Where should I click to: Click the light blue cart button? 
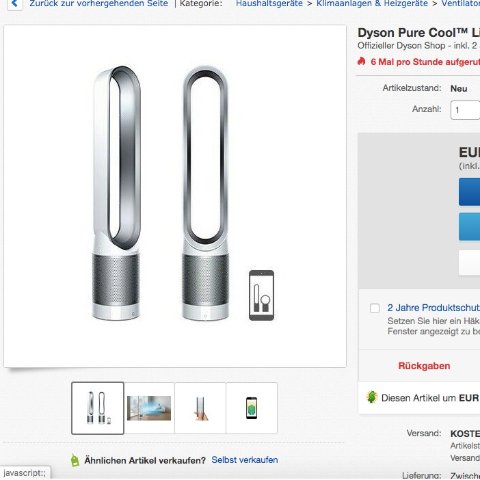coord(469,227)
